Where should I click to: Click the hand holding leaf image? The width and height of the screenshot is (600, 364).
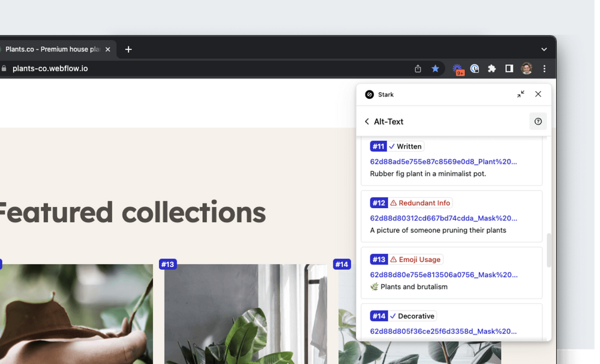(76, 314)
